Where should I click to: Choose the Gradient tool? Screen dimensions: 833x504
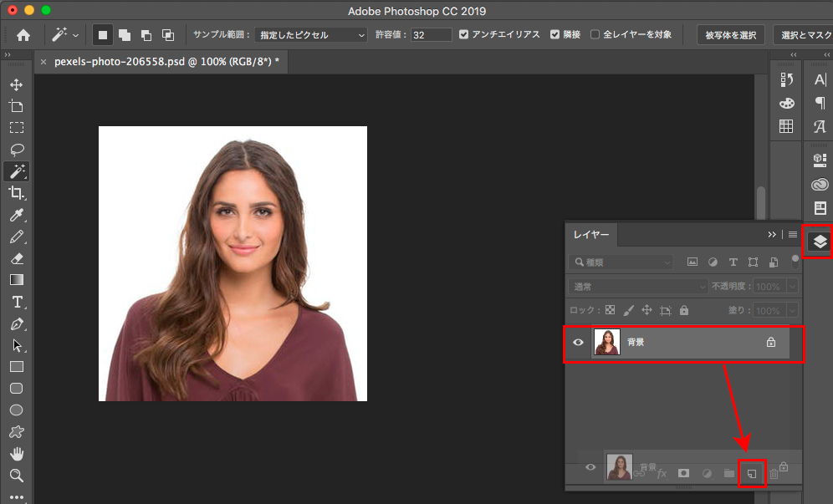(x=16, y=280)
